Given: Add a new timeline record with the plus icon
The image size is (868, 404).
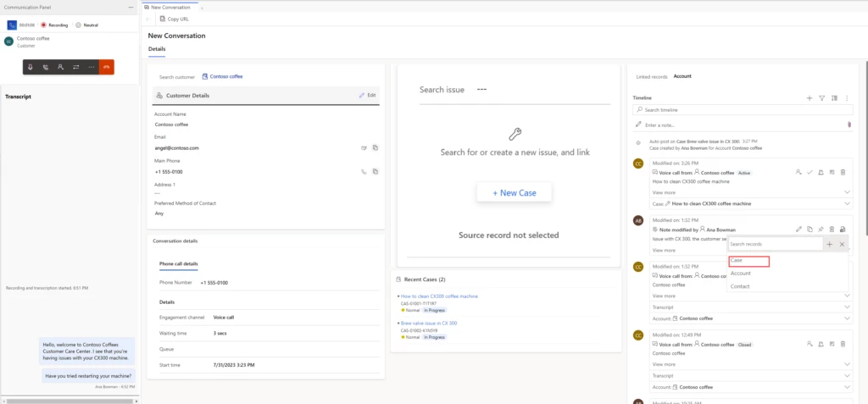Looking at the screenshot, I should [809, 98].
